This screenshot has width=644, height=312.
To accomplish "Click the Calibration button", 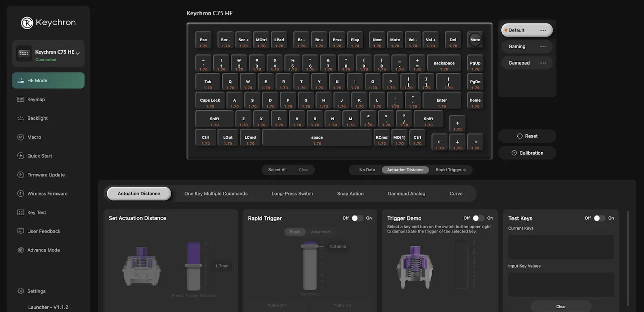I will tap(527, 153).
